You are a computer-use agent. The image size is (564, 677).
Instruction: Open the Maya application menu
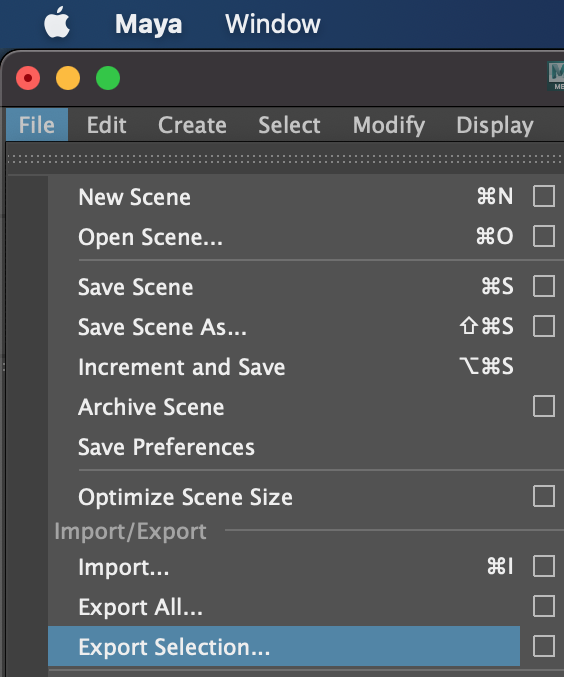click(148, 24)
